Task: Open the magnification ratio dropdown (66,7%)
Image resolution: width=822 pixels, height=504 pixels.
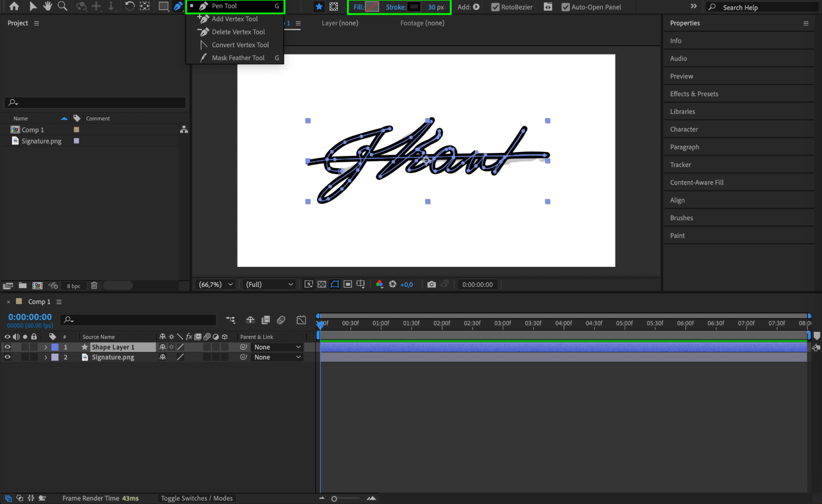Action: 216,284
